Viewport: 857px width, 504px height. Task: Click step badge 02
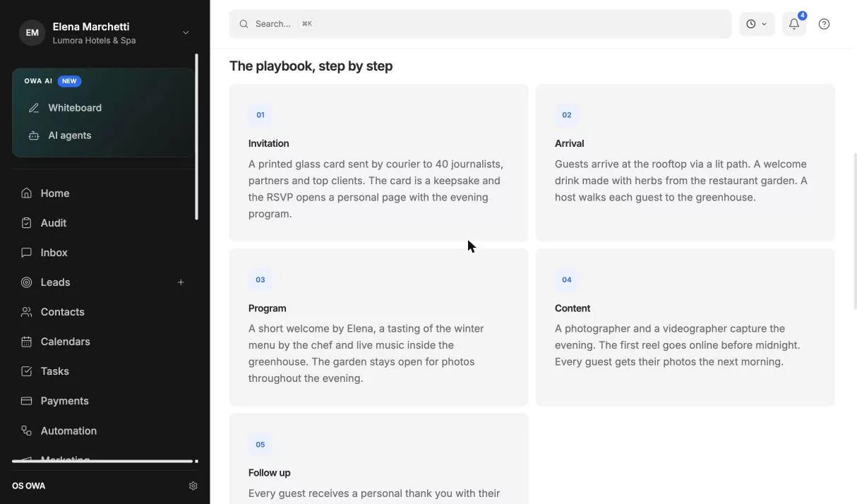point(567,115)
